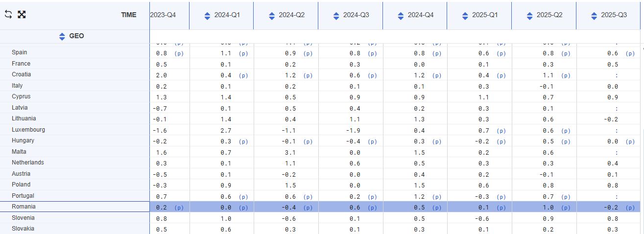The image size is (644, 234).
Task: Sort by 2024-Q3 column arrows
Action: click(x=336, y=16)
